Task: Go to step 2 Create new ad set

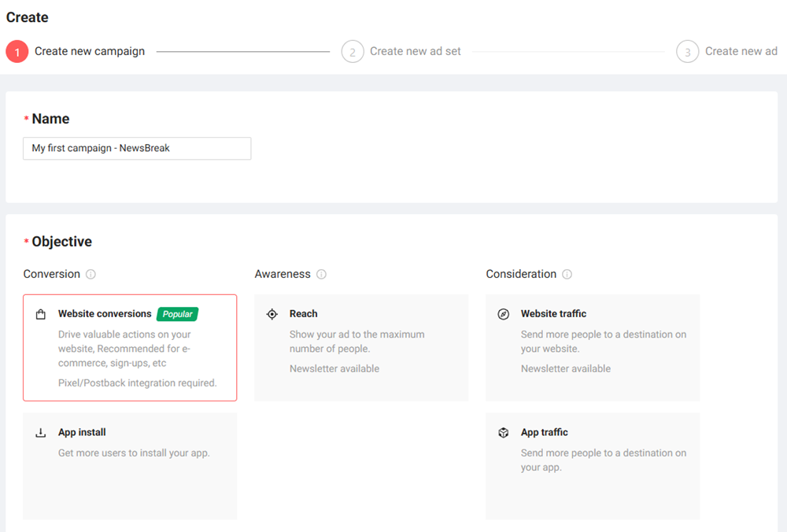Action: 416,51
